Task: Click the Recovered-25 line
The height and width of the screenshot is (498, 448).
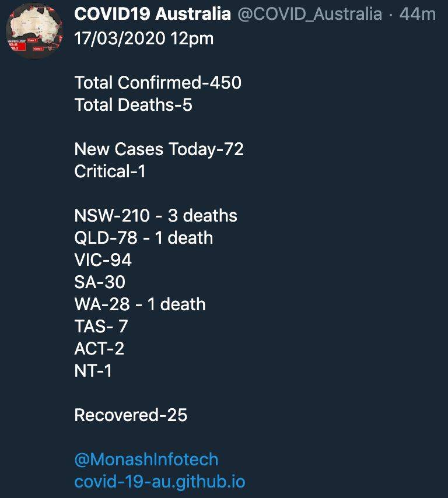Action: tap(131, 415)
